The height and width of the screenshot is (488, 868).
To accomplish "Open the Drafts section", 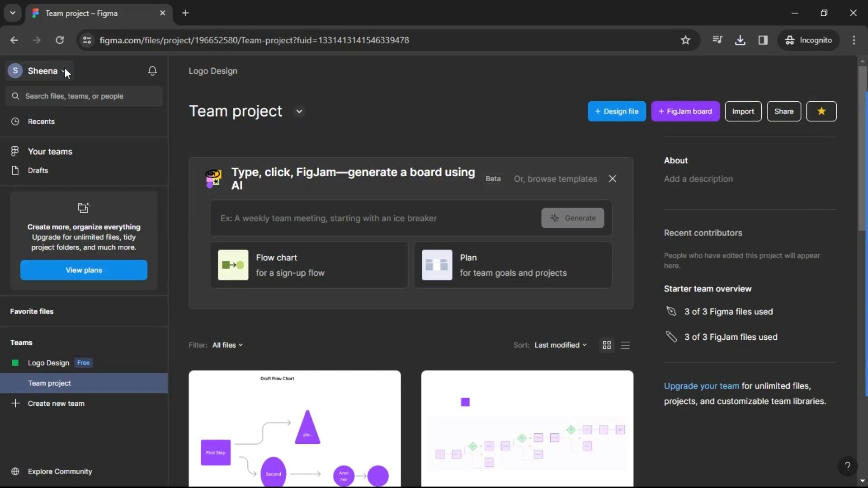I will click(x=38, y=170).
